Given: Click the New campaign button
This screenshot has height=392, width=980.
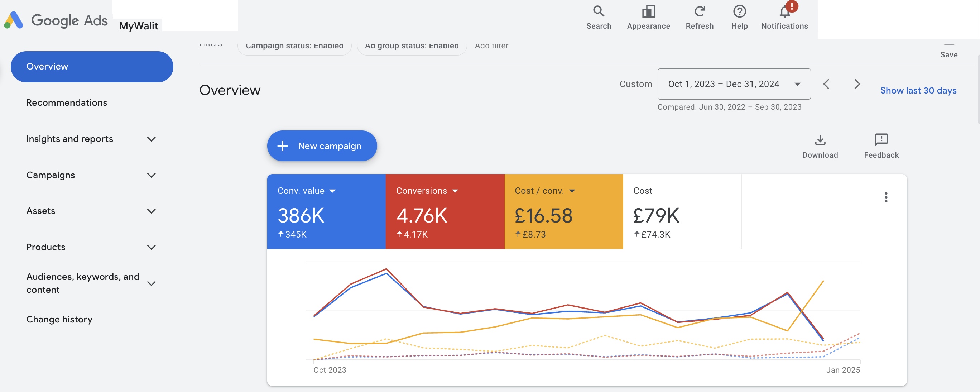Looking at the screenshot, I should [321, 146].
